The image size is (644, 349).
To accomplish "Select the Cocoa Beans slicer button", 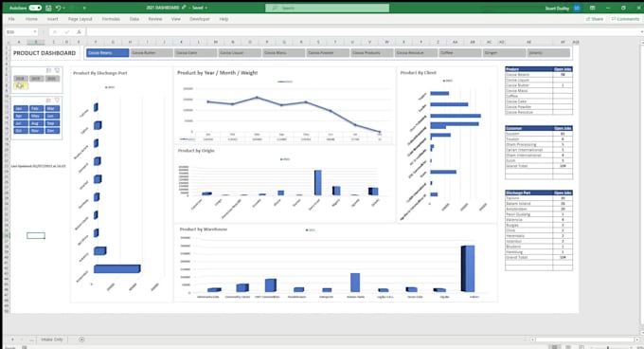I will coord(108,52).
